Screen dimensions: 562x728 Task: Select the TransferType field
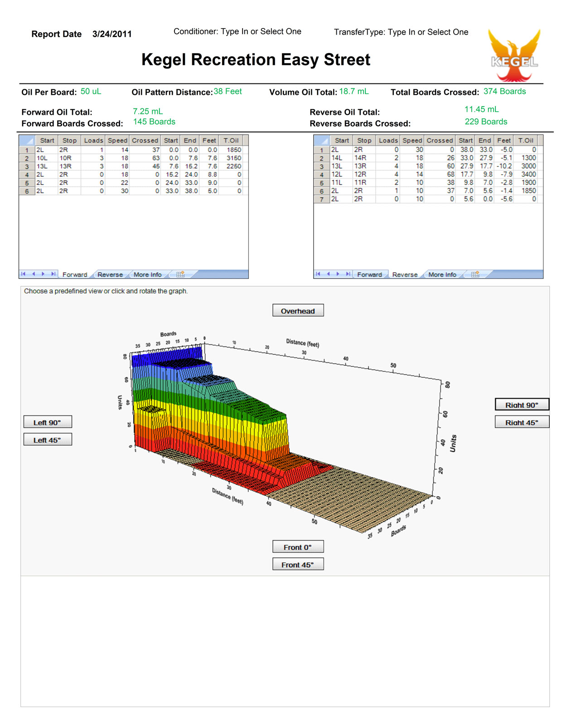click(x=428, y=32)
